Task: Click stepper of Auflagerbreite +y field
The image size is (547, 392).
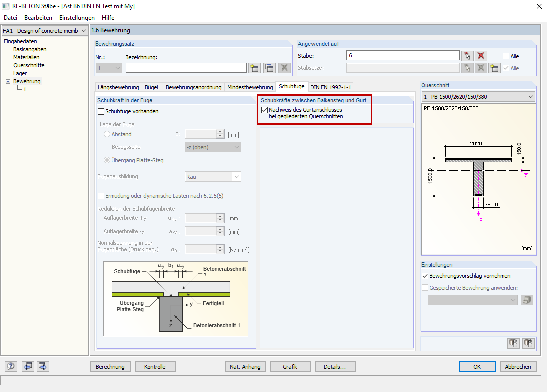Action: tap(220, 218)
